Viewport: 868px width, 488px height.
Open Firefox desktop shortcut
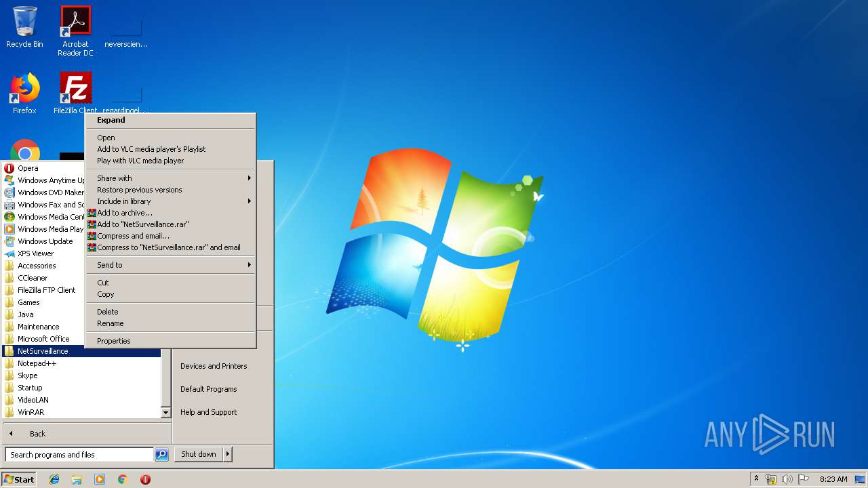click(24, 94)
